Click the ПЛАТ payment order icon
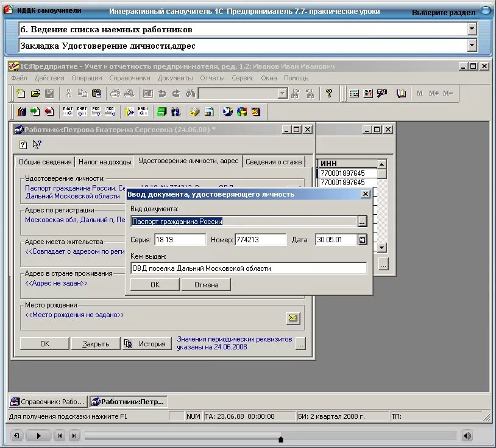The height and width of the screenshot is (448, 496). tap(68, 111)
